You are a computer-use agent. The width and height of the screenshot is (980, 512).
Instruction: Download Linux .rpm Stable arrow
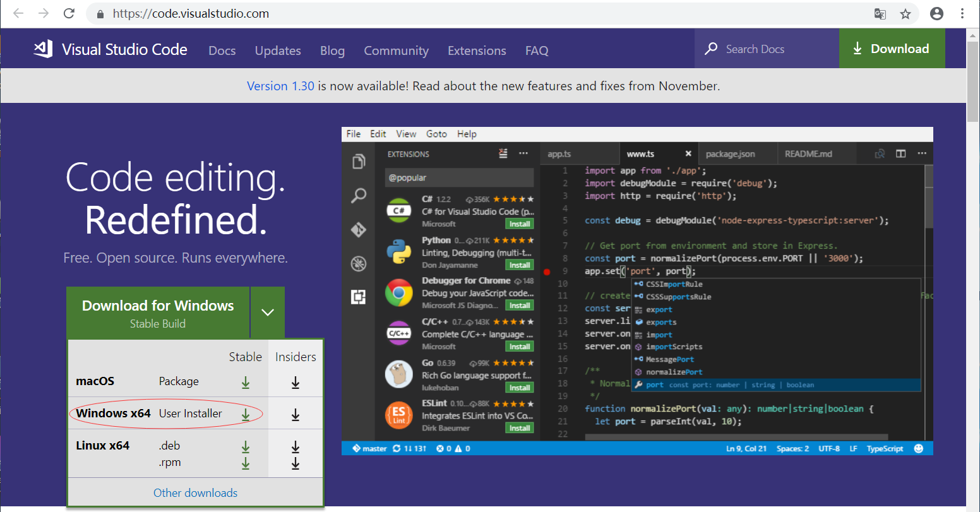[x=246, y=463]
